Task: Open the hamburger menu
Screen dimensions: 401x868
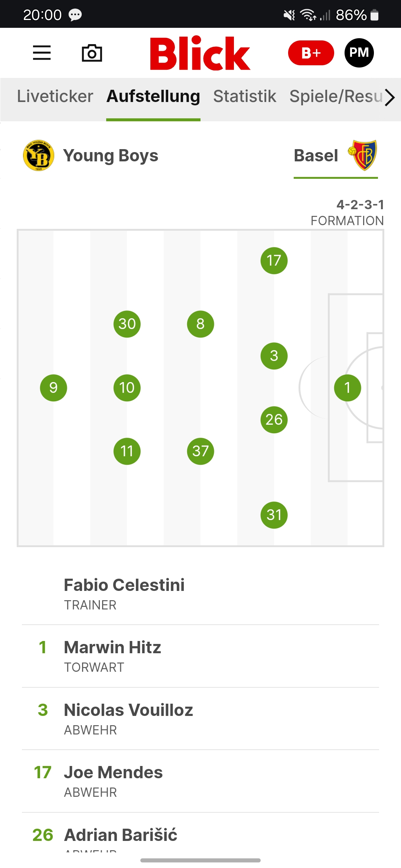Action: pyautogui.click(x=42, y=53)
